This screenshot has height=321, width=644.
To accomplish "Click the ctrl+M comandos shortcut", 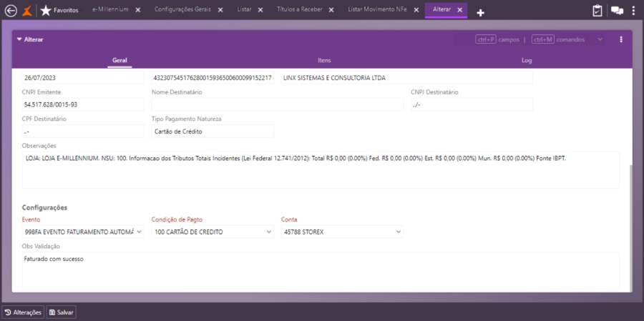I will coord(557,39).
